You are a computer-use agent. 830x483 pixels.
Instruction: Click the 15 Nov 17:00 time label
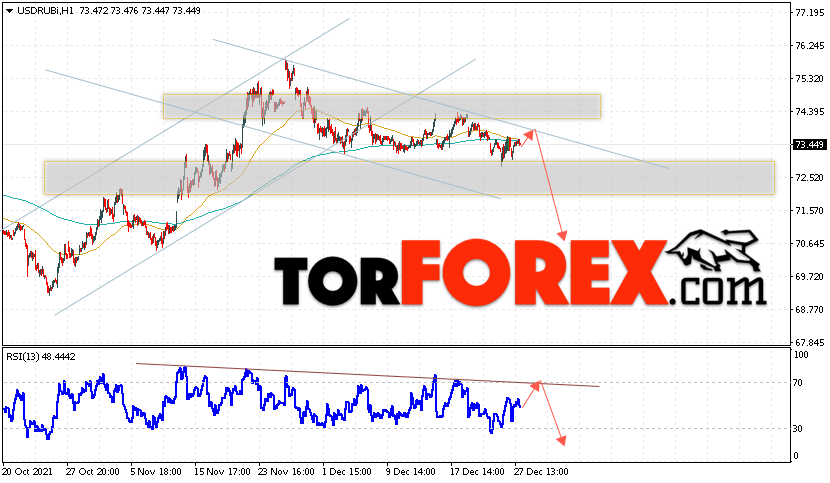(x=222, y=471)
